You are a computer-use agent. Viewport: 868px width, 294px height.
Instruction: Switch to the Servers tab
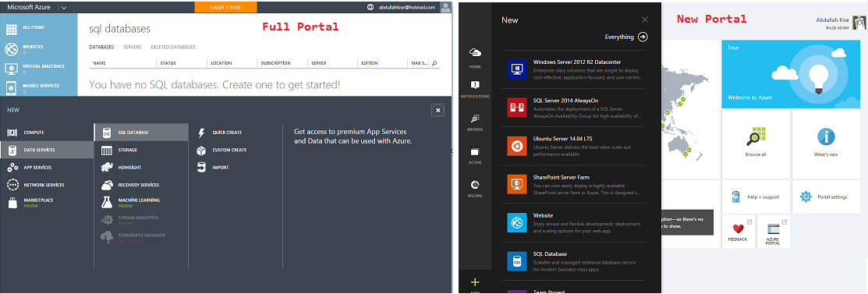click(133, 47)
